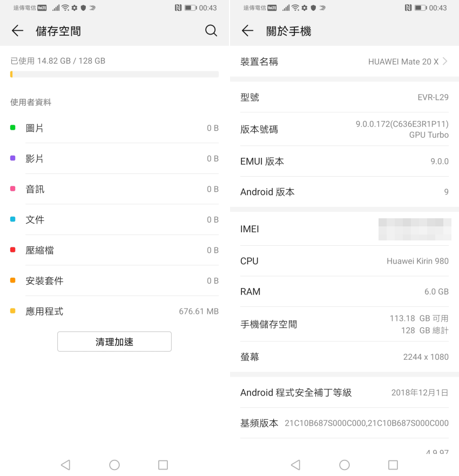Screen dimensions: 459x476
Task: Tap the NFC icon in left status bar
Action: tap(178, 8)
